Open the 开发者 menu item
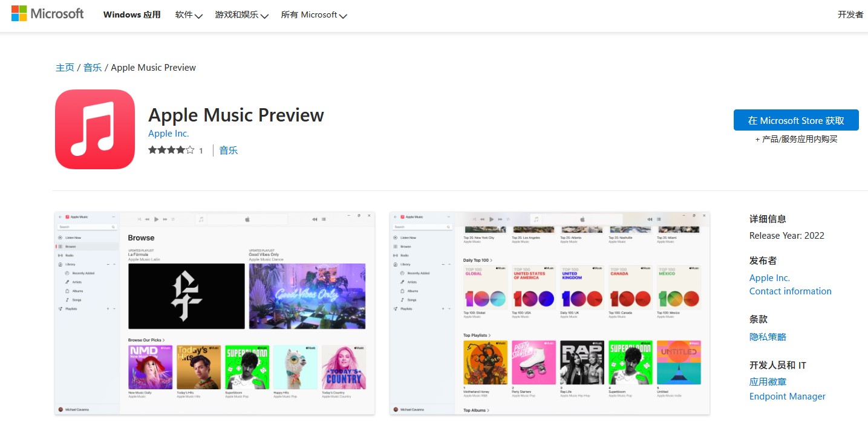 (x=850, y=15)
